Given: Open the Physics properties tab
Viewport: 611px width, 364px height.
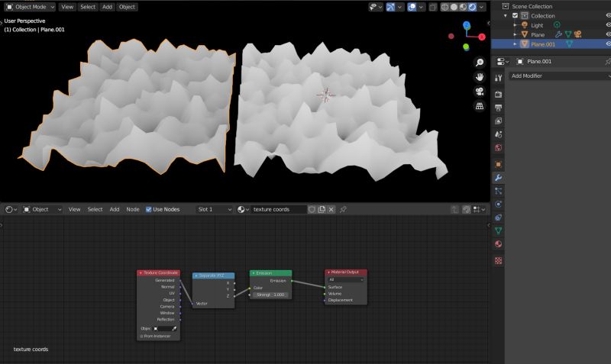Looking at the screenshot, I should pyautogui.click(x=499, y=205).
